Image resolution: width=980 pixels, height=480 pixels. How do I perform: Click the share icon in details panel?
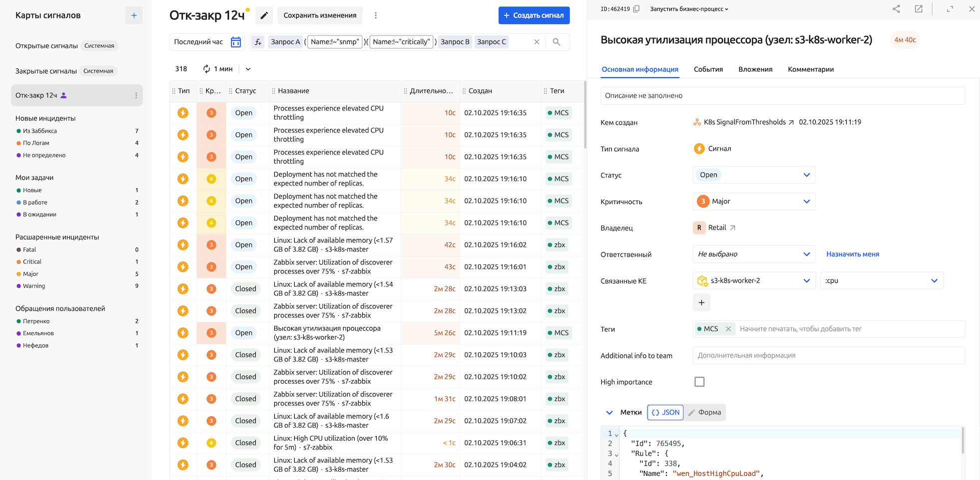pos(896,9)
